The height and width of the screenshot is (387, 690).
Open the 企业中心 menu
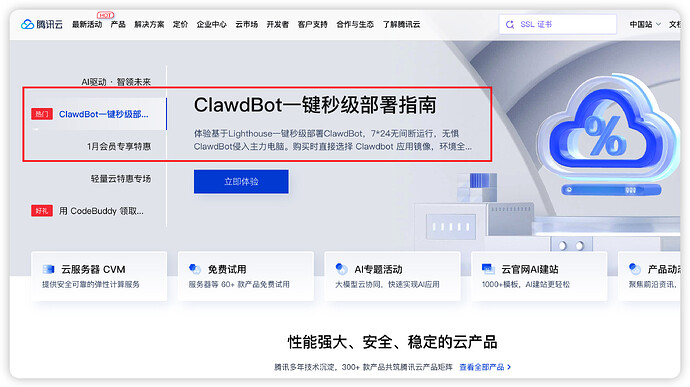point(212,25)
